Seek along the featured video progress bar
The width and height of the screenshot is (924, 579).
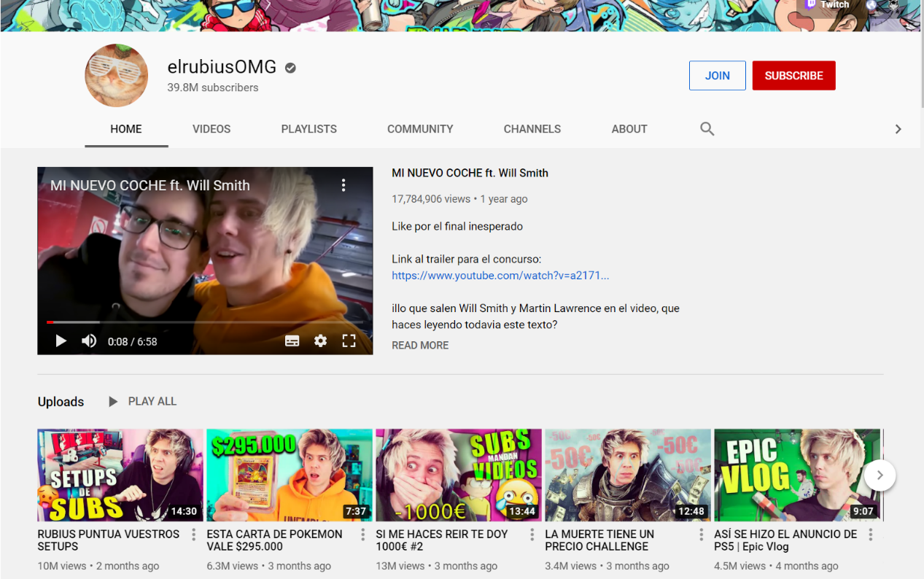point(205,322)
